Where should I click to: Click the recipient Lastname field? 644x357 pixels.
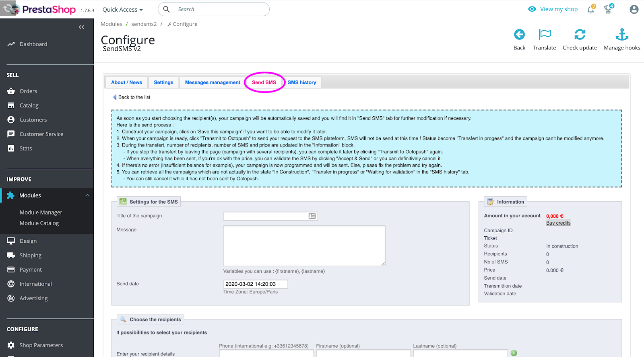pyautogui.click(x=460, y=353)
